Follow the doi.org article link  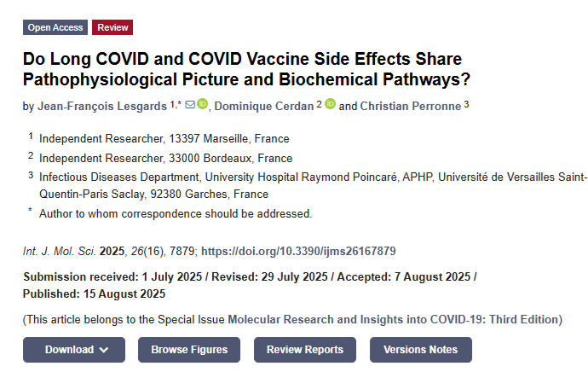(x=298, y=252)
